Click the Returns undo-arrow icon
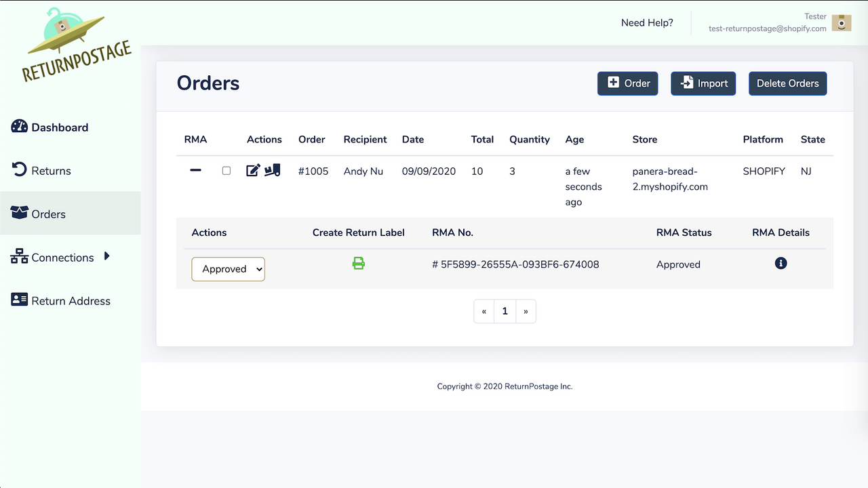The height and width of the screenshot is (488, 868). pyautogui.click(x=20, y=170)
